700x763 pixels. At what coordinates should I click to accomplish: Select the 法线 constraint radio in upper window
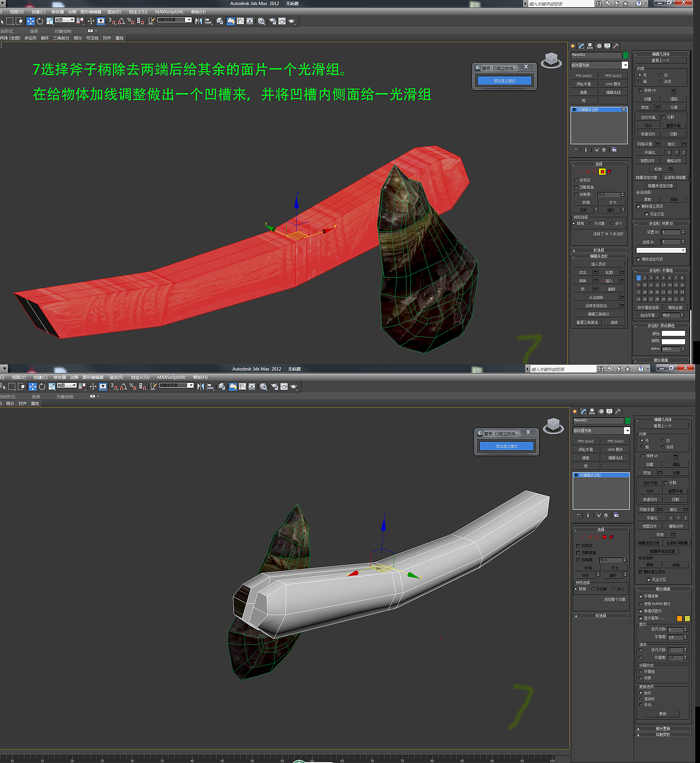click(661, 81)
